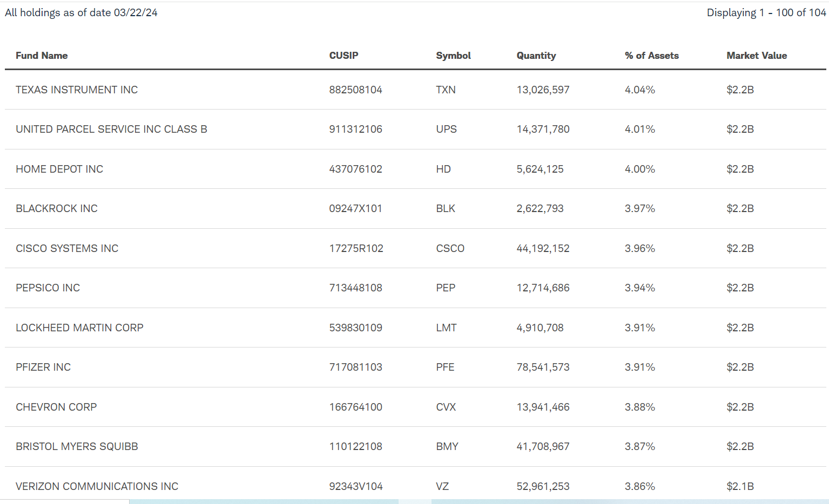The width and height of the screenshot is (829, 504).
Task: Click the PEP symbol cell
Action: coord(446,288)
